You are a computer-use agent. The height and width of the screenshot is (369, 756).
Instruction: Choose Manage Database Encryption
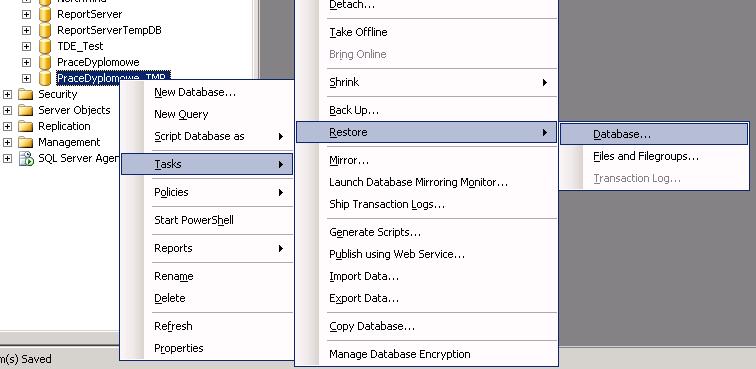click(x=426, y=354)
